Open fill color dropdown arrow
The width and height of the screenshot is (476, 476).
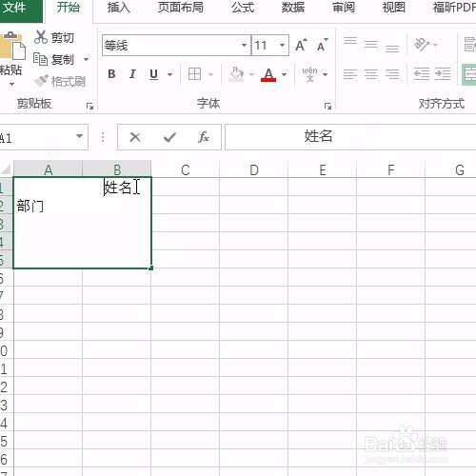[251, 75]
